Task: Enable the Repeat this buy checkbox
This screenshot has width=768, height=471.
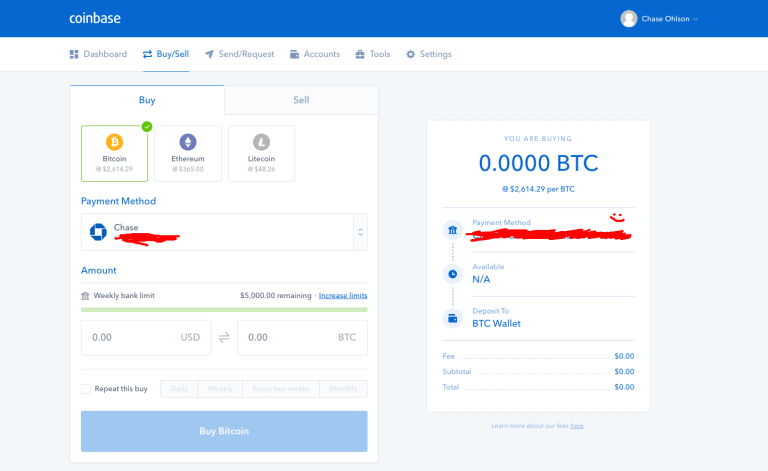Action: pos(86,389)
